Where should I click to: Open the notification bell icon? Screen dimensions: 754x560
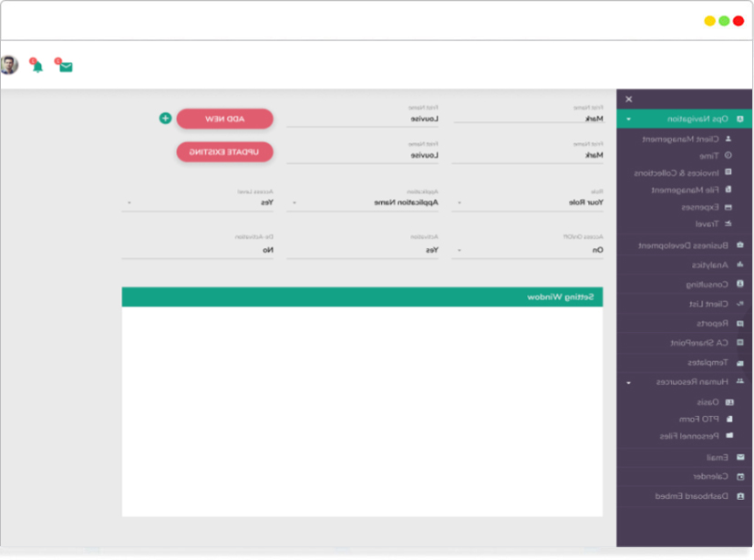pos(36,66)
